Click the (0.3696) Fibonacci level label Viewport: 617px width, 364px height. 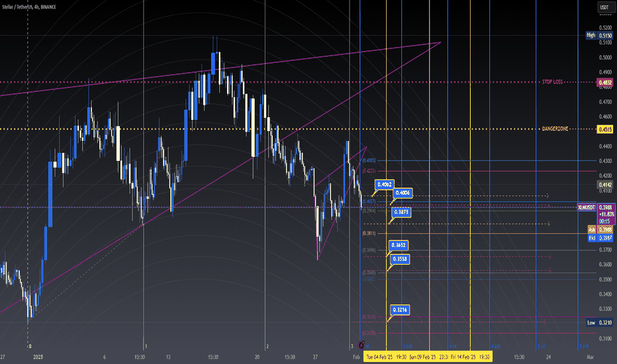pos(369,250)
